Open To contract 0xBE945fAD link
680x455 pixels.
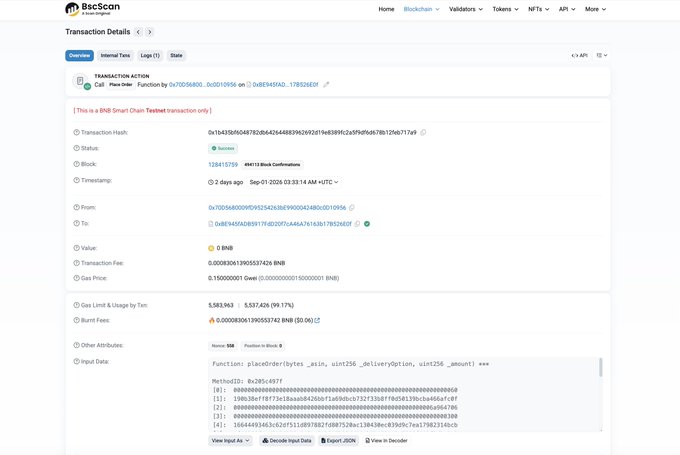[283, 224]
